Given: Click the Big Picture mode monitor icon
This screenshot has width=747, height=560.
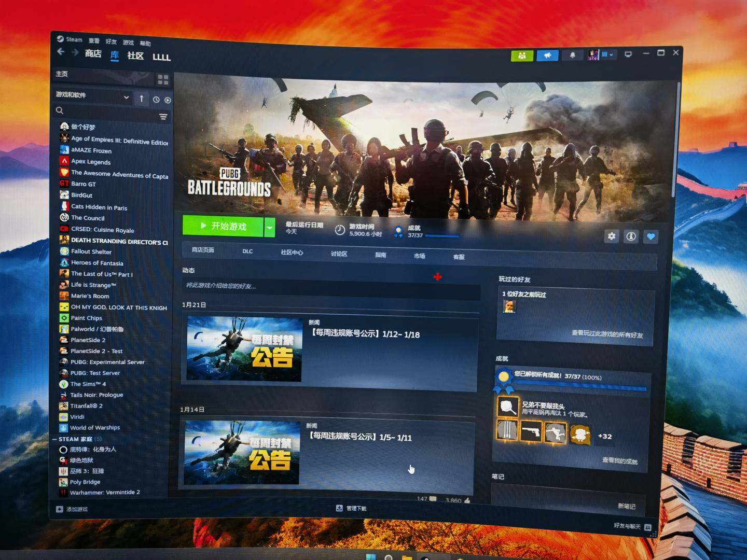Looking at the screenshot, I should point(628,54).
